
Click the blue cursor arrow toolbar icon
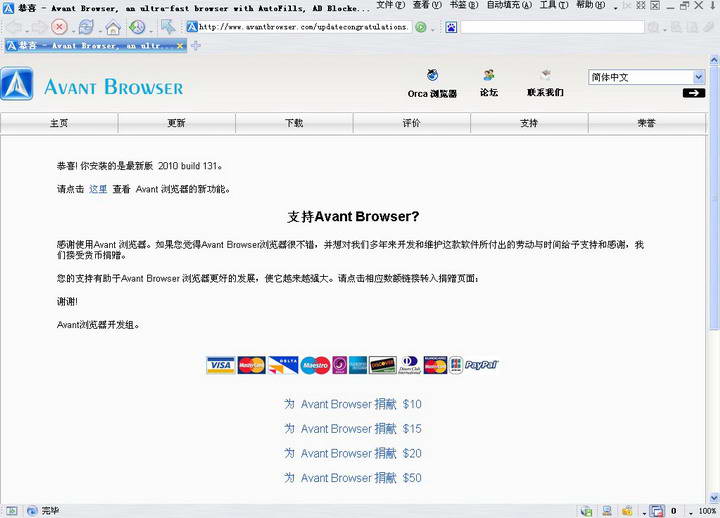point(168,27)
